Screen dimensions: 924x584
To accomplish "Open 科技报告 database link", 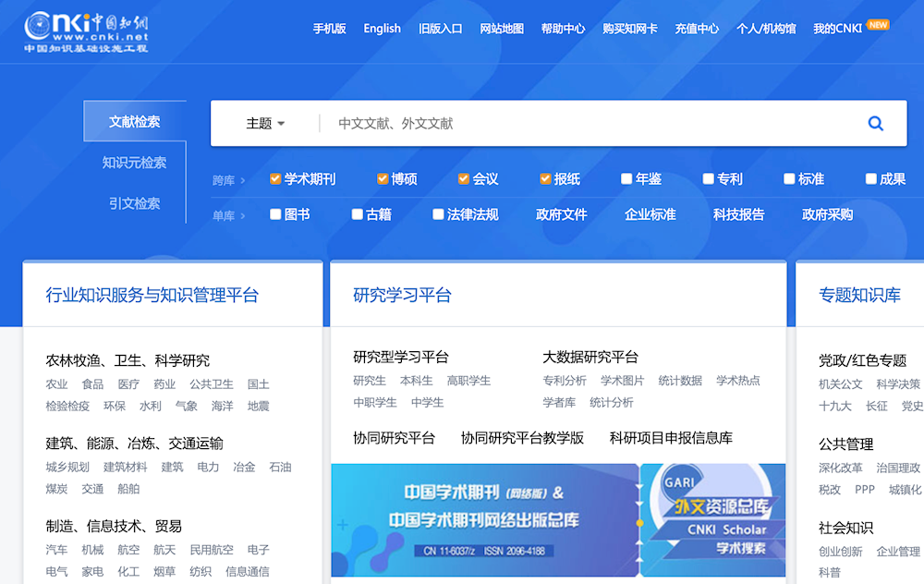I will [739, 214].
